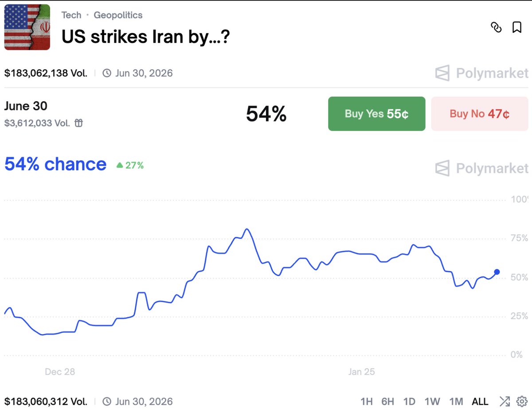Image resolution: width=532 pixels, height=410 pixels.
Task: Click the Polymarket logo in the header row
Action: tap(482, 73)
